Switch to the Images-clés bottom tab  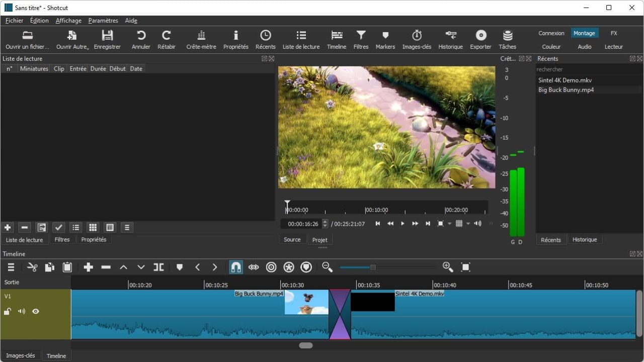click(x=21, y=355)
